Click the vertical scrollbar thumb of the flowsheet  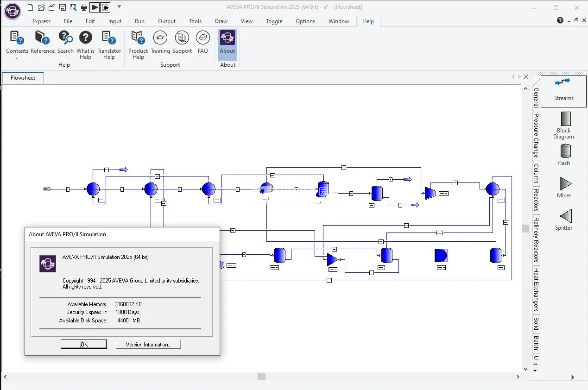pyautogui.click(x=525, y=228)
